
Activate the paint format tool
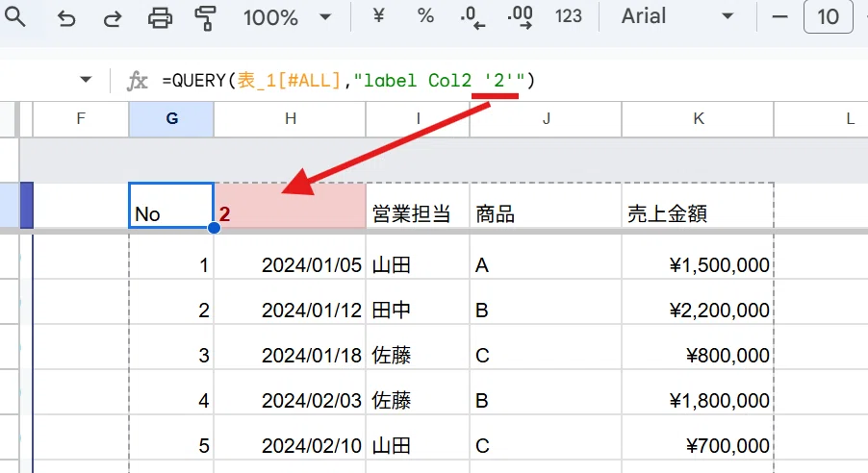coord(205,18)
